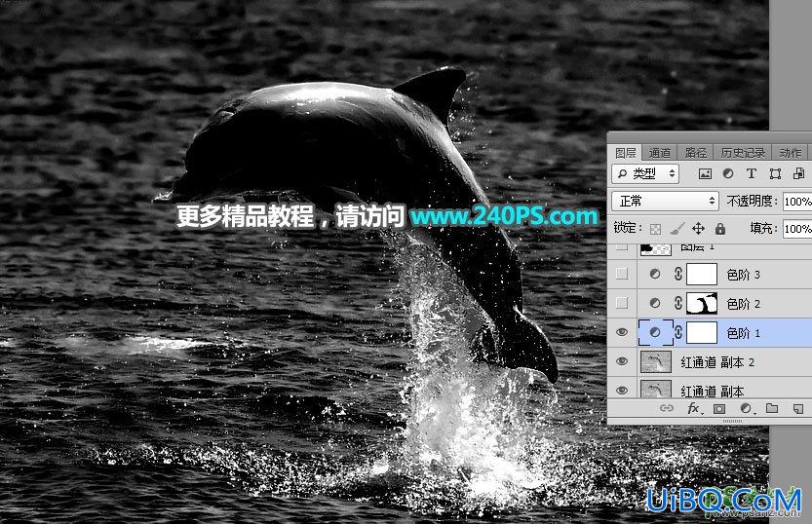
Task: Filter layers by type (T) icon
Action: pyautogui.click(x=752, y=173)
